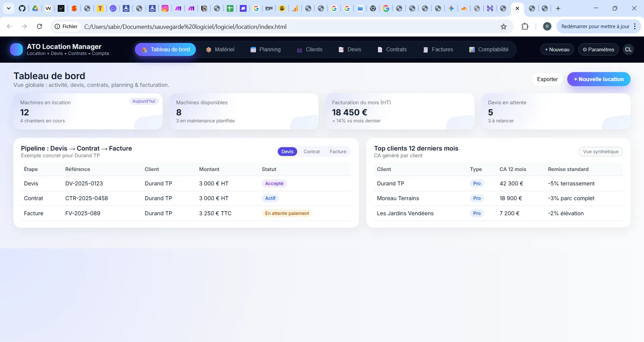This screenshot has height=342, width=644.
Task: Open the + Nouveau dropdown
Action: [556, 49]
